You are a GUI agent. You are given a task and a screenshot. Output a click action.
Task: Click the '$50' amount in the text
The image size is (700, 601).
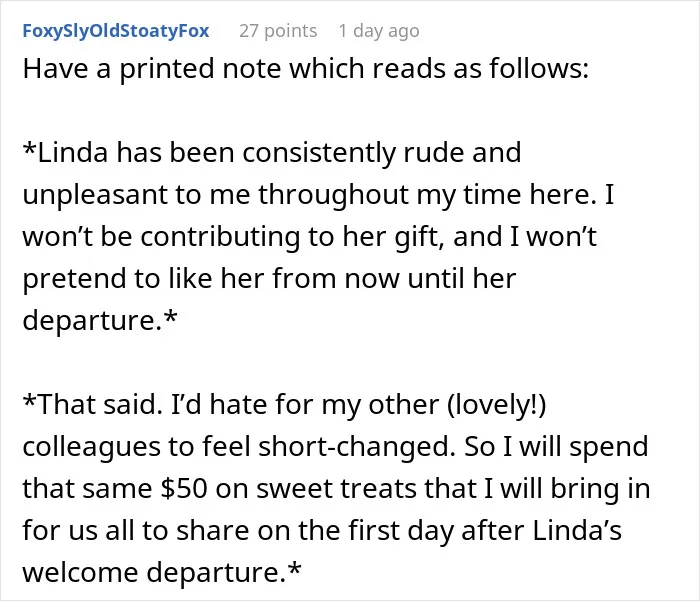184,488
